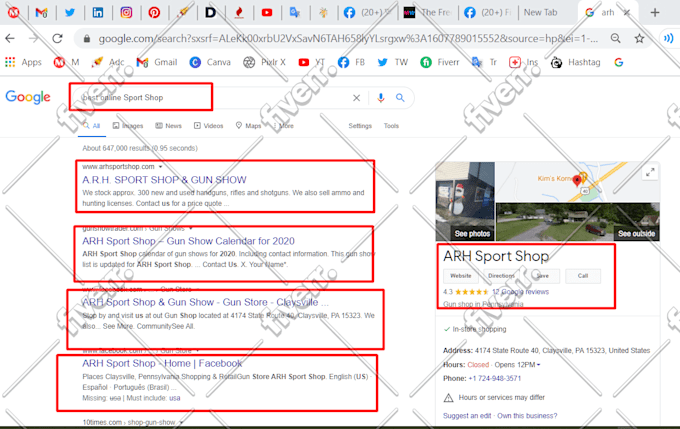The height and width of the screenshot is (429, 680).
Task: Switch to the Pinterest browser tab
Action: (154, 13)
